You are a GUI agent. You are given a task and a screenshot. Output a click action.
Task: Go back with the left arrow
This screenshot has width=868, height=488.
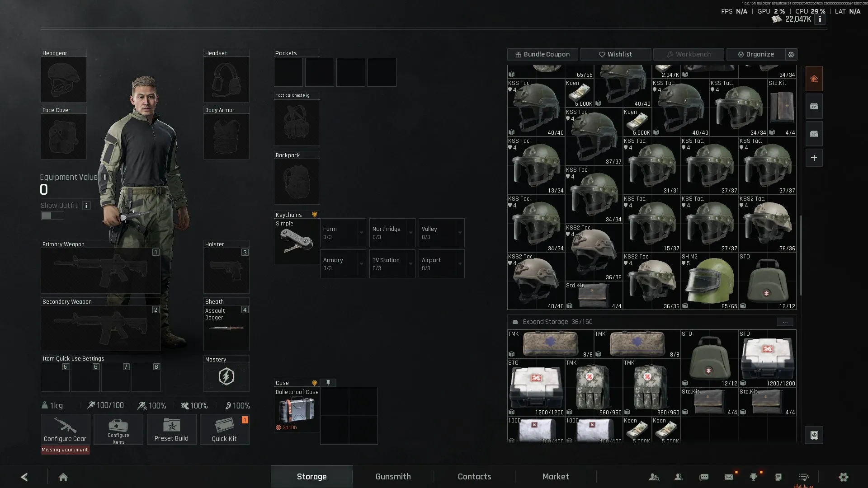[24, 477]
